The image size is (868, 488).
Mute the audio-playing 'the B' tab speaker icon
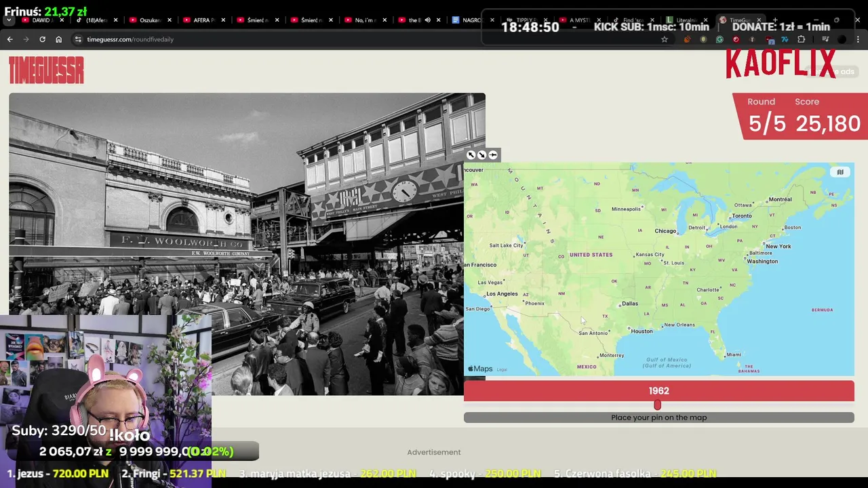427,20
